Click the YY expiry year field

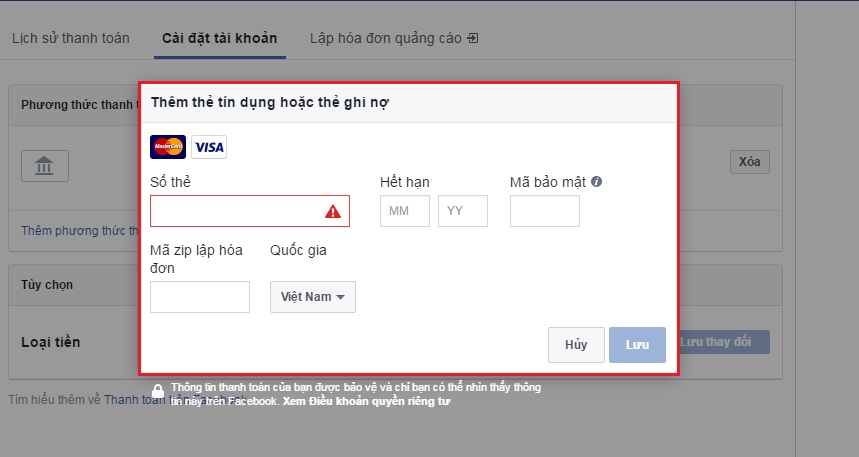(462, 211)
